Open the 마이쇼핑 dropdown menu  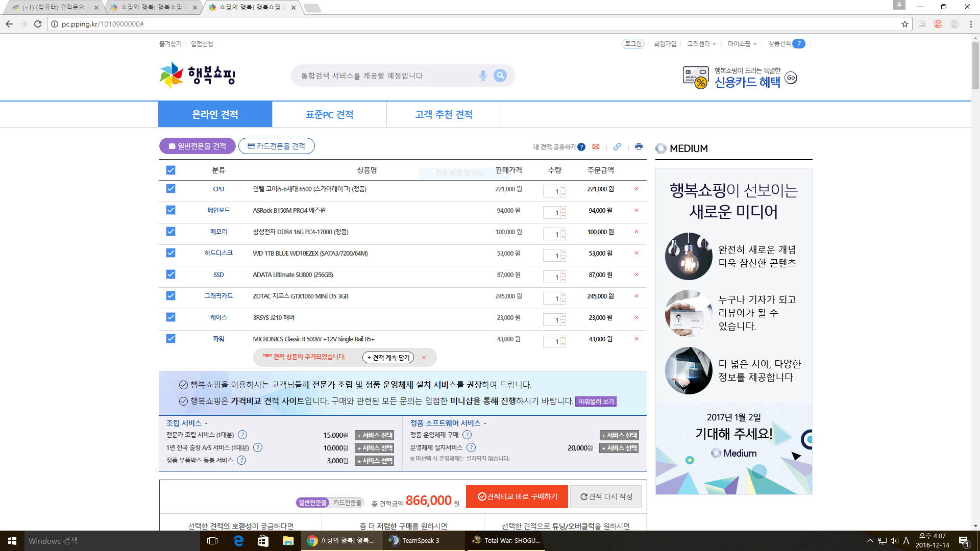point(742,44)
